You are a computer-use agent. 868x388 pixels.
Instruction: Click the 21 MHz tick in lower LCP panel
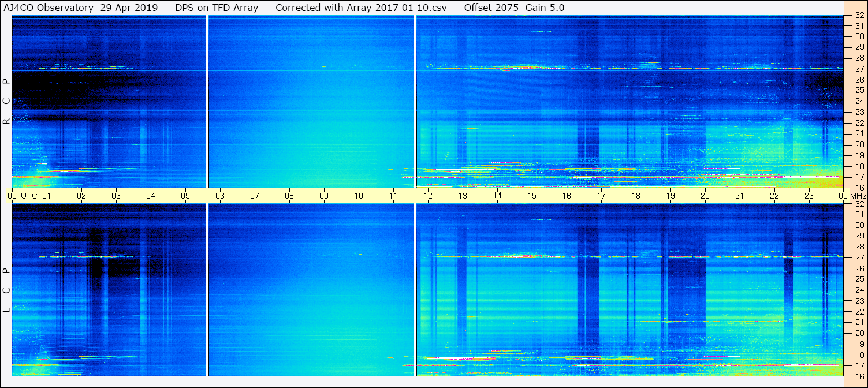[859, 322]
